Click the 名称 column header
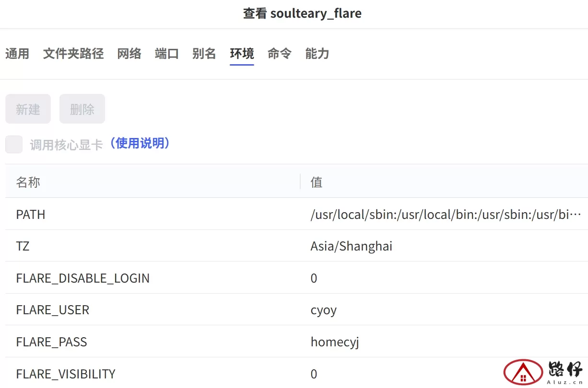 pos(28,182)
